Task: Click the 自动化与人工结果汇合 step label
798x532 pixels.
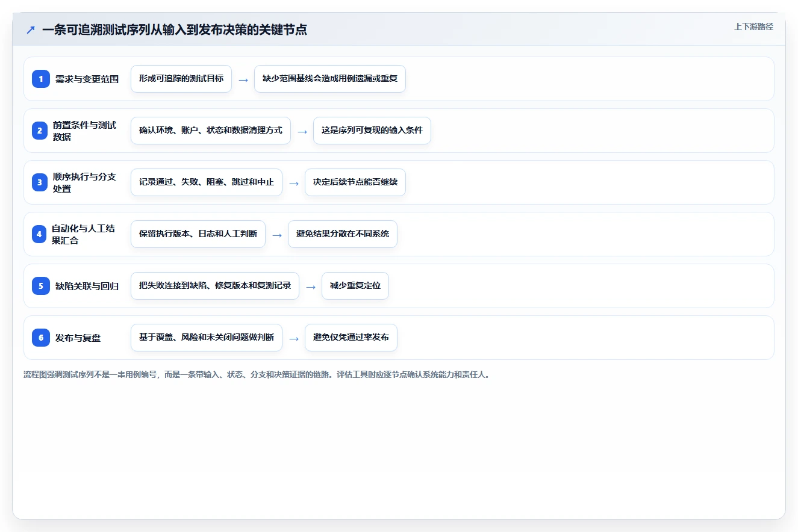Action: coord(84,234)
